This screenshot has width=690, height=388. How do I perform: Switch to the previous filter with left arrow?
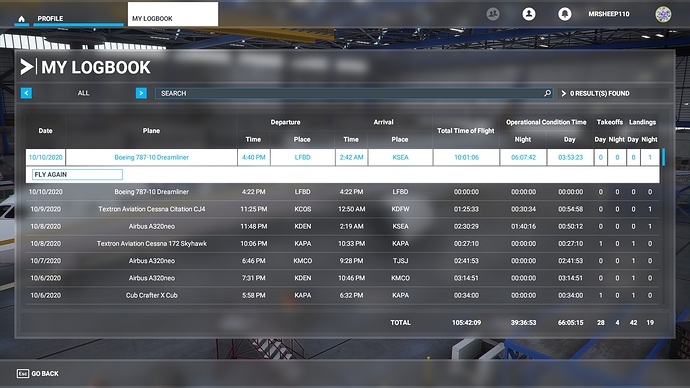pyautogui.click(x=26, y=93)
